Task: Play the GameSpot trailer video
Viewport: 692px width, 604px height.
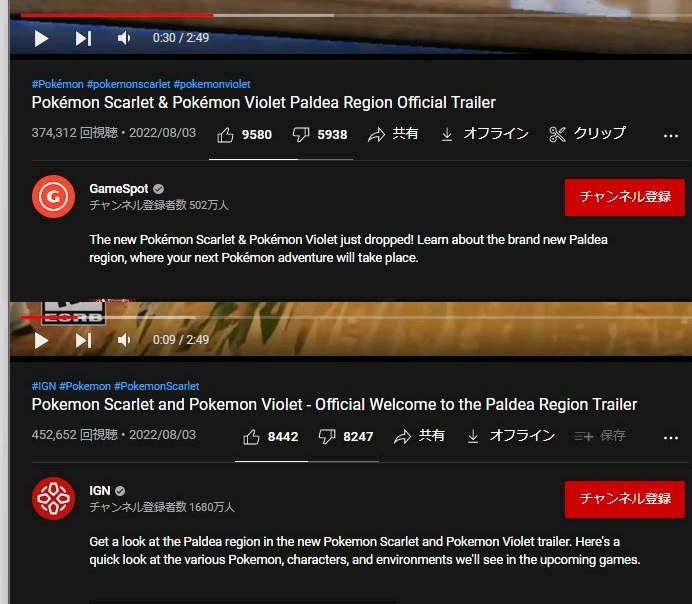Action: point(41,38)
